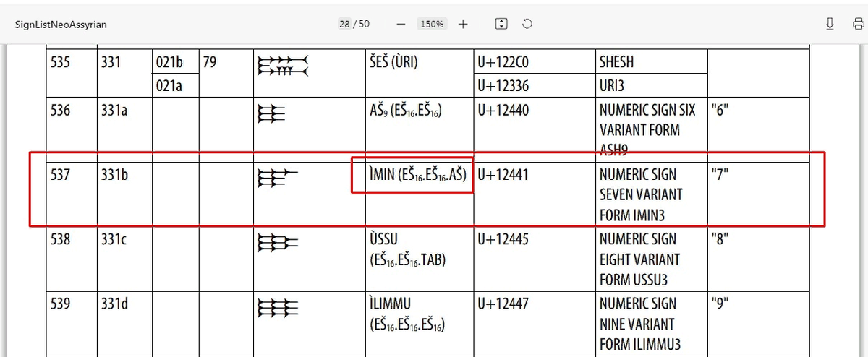Select cell number 539
Image resolution: width=868 pixels, height=357 pixels.
click(60, 304)
